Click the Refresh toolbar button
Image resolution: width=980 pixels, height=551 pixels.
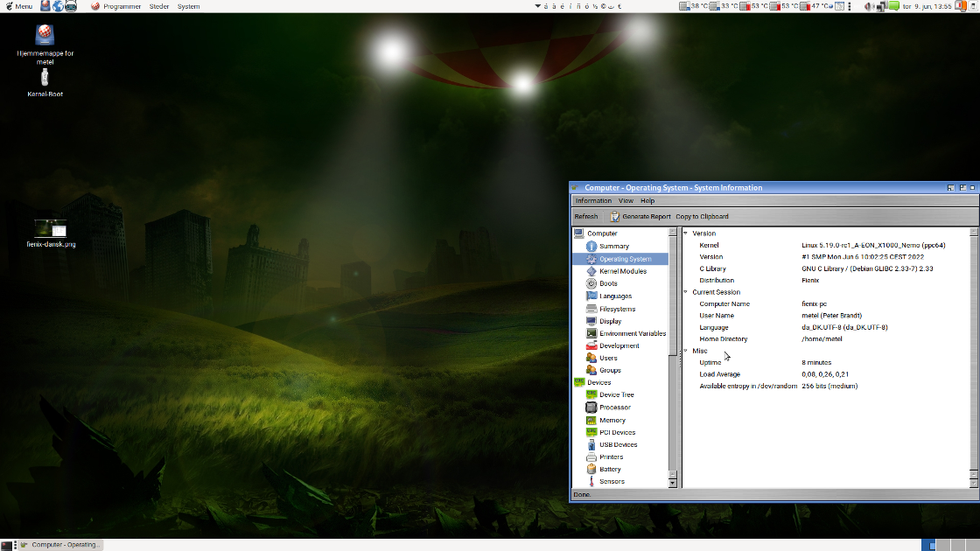[x=586, y=217]
